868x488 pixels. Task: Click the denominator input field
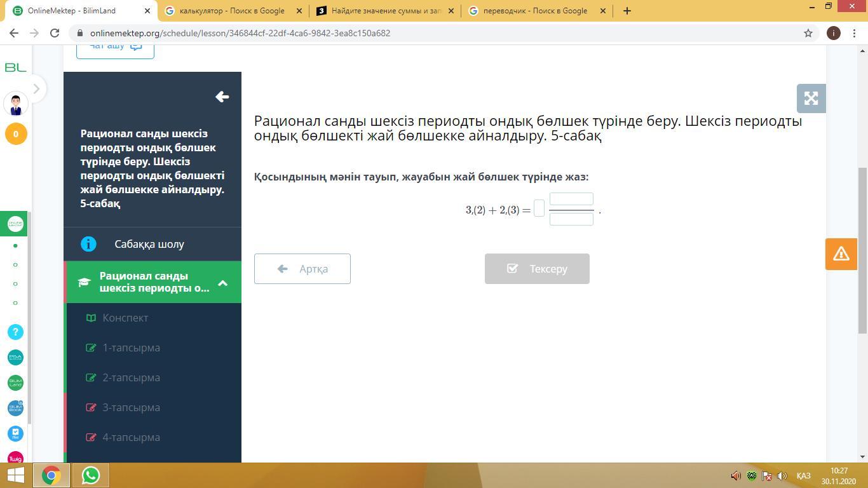[x=571, y=219]
